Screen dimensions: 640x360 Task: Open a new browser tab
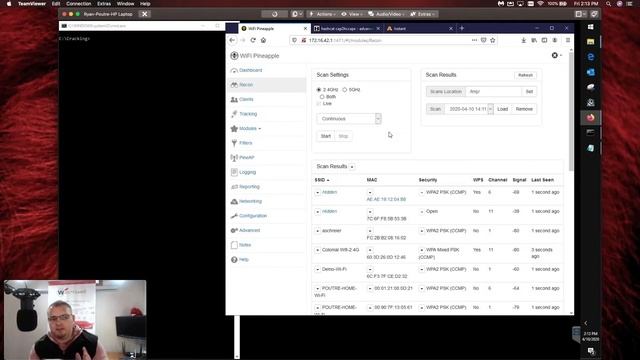(462, 28)
